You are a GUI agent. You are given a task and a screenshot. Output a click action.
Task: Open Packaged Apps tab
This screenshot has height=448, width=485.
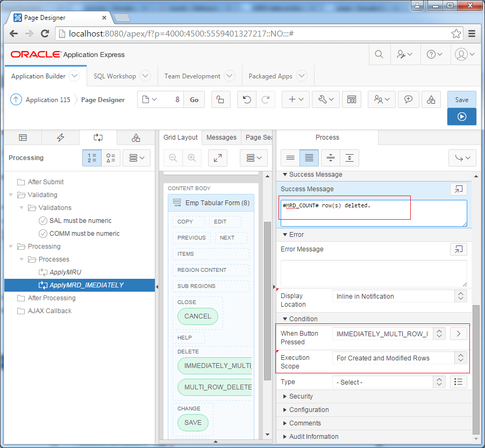coord(270,76)
